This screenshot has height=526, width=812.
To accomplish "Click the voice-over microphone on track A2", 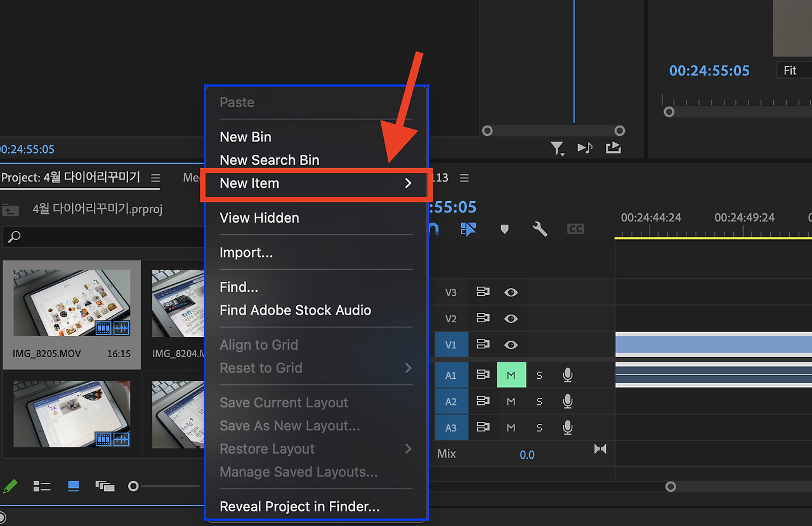I will click(568, 402).
